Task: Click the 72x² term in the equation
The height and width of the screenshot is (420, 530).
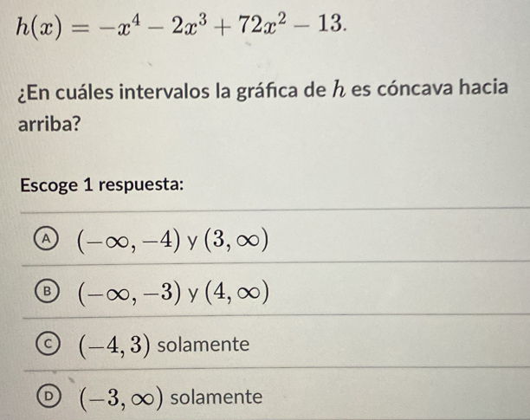Action: click(x=265, y=25)
